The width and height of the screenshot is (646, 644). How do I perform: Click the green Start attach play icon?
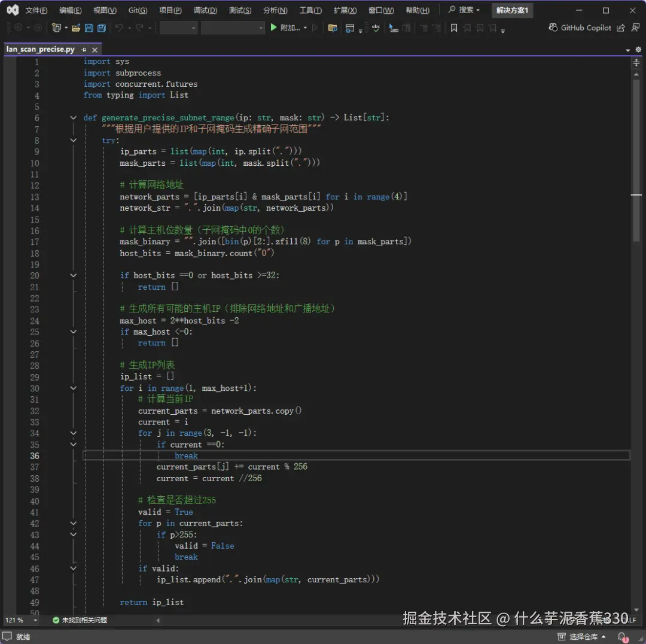[x=273, y=27]
